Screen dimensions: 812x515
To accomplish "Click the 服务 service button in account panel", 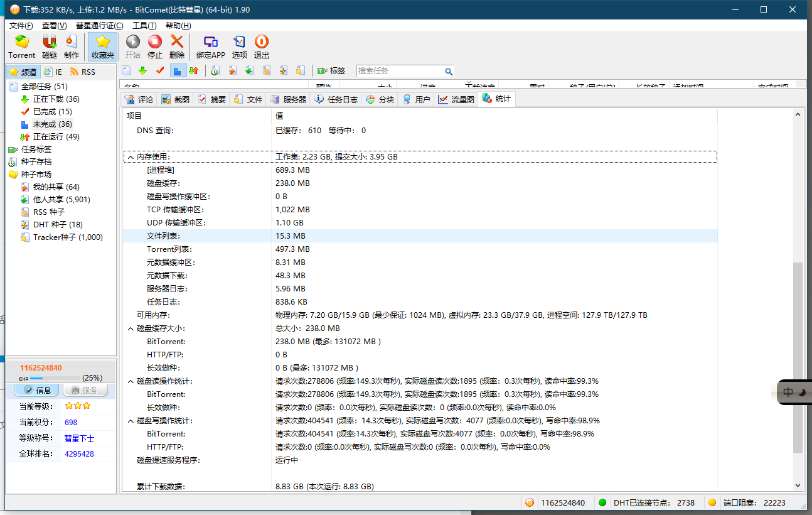I will [x=85, y=390].
